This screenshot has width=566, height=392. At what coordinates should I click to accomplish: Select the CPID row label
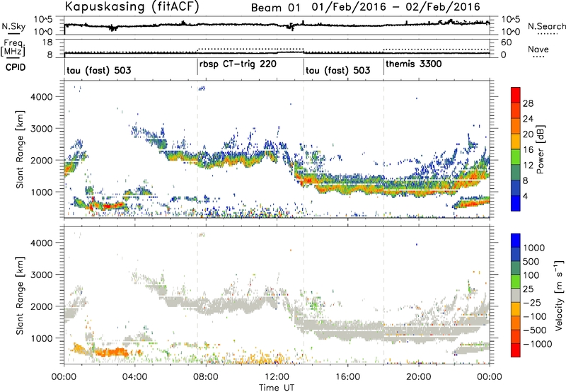[16, 67]
